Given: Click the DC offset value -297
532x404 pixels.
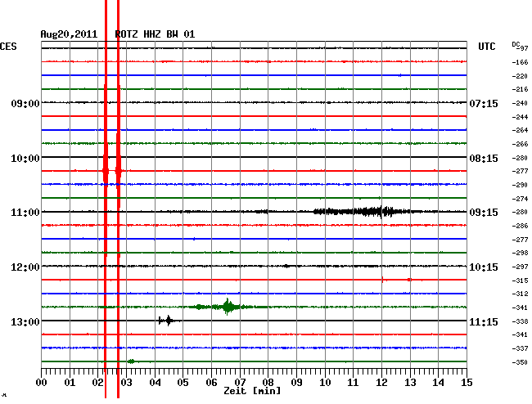Looking at the screenshot, I should pyautogui.click(x=520, y=267).
